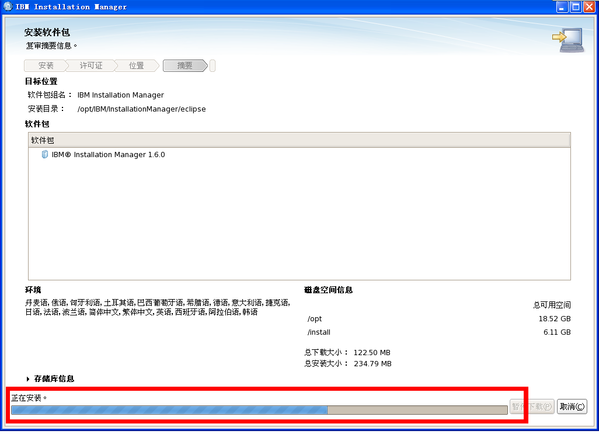Click the 存储库信息 section label
The height and width of the screenshot is (434, 599).
(54, 379)
